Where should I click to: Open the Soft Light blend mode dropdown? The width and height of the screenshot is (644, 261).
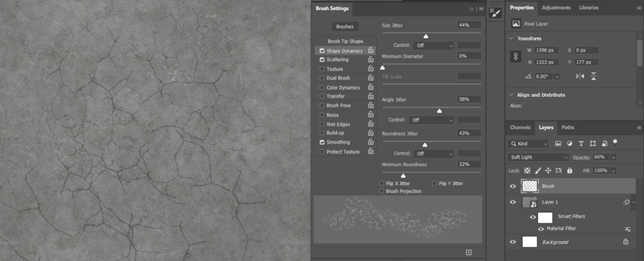click(538, 157)
